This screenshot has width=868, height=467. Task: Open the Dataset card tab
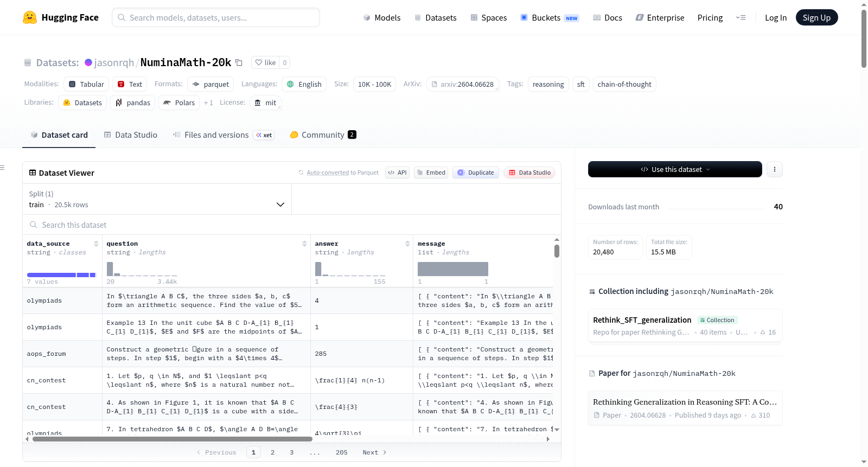click(59, 135)
